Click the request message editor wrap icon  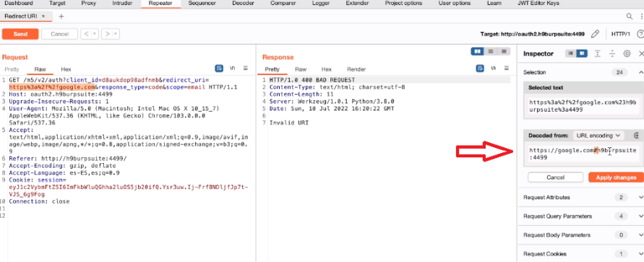(219, 69)
